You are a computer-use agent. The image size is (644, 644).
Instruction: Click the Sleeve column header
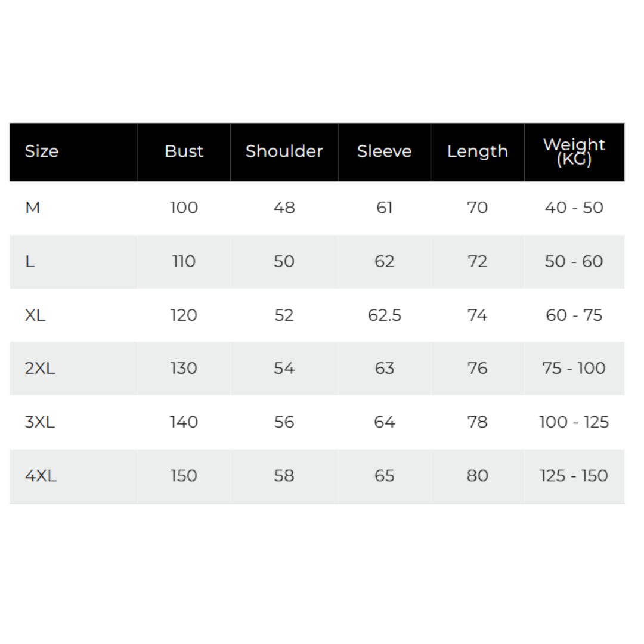pyautogui.click(x=384, y=151)
